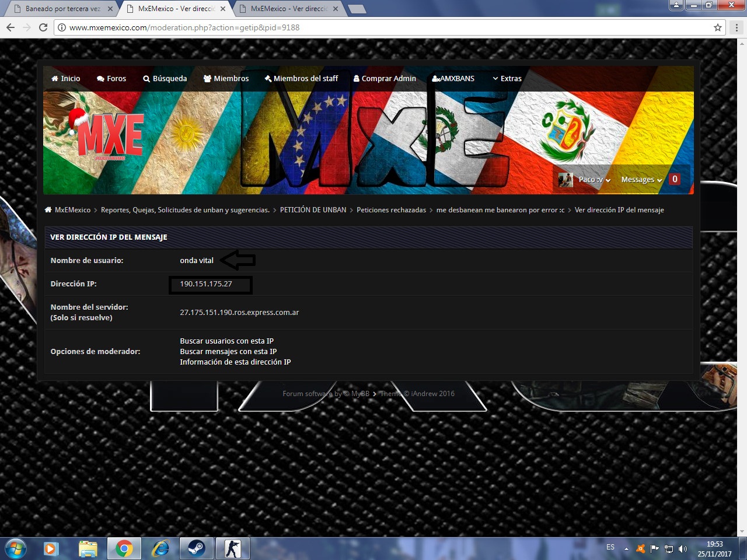This screenshot has height=560, width=747.
Task: Open 'Peticiones rechazadas' breadcrumb link
Action: click(392, 210)
